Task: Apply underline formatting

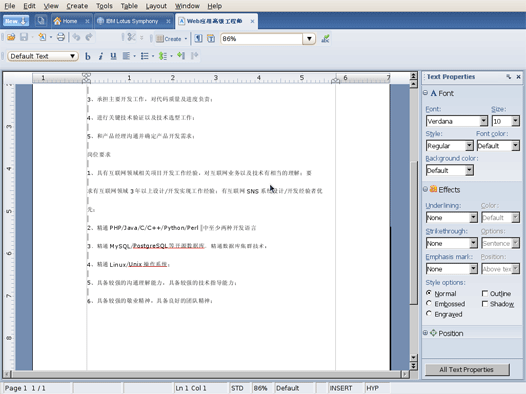Action: pyautogui.click(x=113, y=56)
